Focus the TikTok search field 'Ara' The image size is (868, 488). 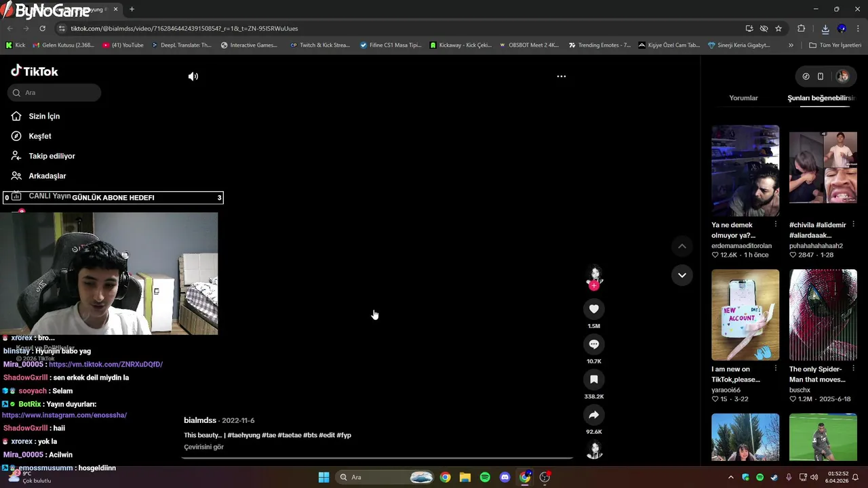[x=54, y=93]
